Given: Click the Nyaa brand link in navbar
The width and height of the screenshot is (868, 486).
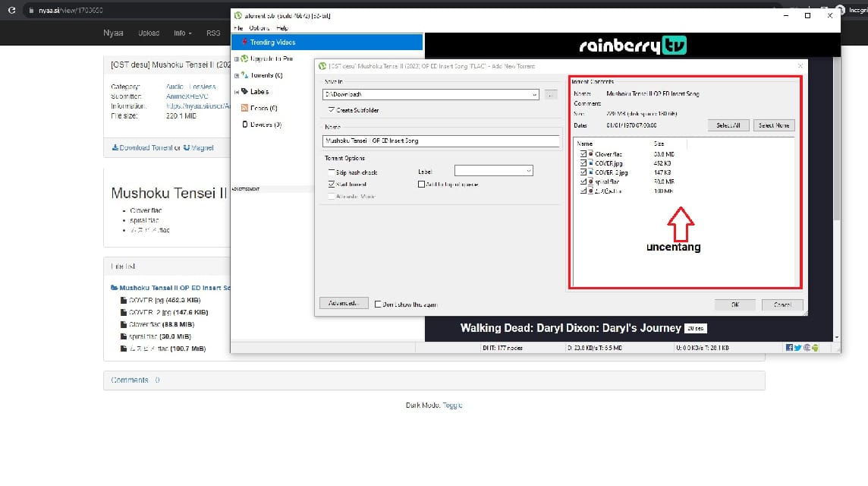Looking at the screenshot, I should (x=113, y=33).
